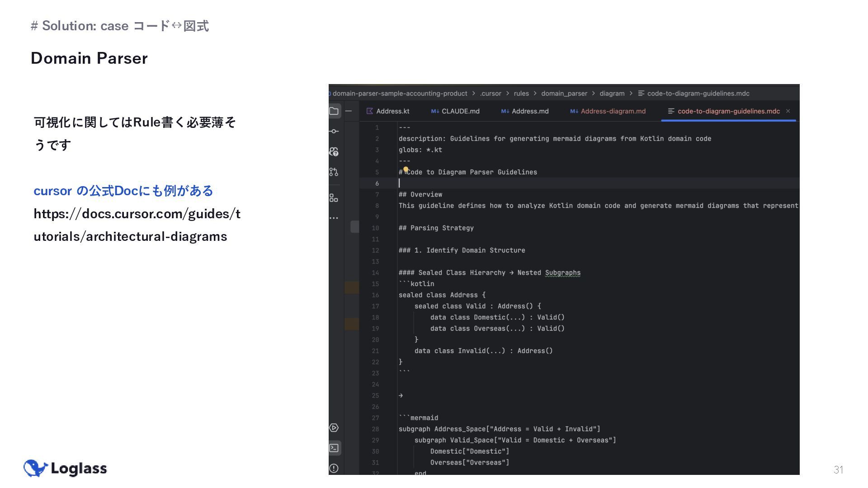The width and height of the screenshot is (868, 488).
Task: Open the Problems warning icon
Action: coord(334,468)
